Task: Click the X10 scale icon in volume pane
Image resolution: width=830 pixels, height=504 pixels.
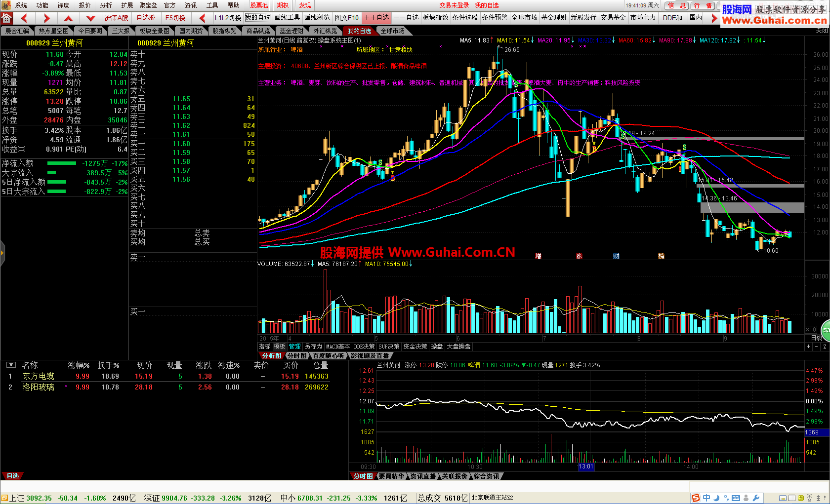Action: coord(811,329)
